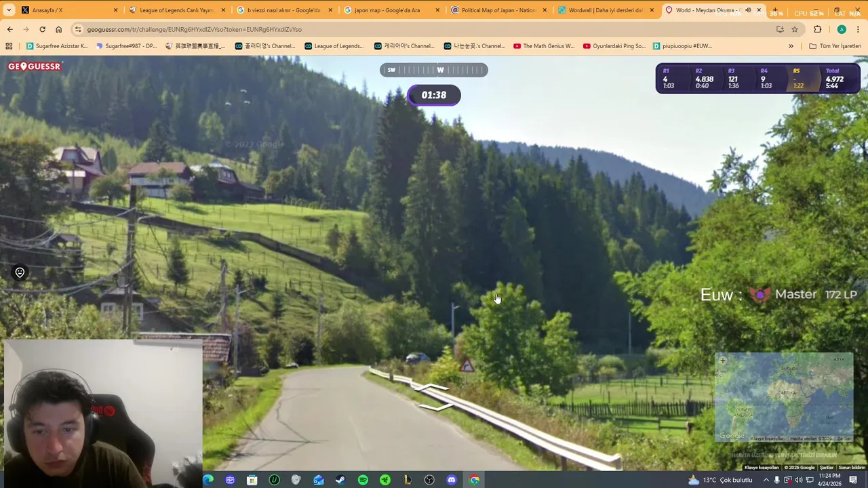Image resolution: width=868 pixels, height=488 pixels.
Task: Go back in browser history
Action: [x=9, y=29]
